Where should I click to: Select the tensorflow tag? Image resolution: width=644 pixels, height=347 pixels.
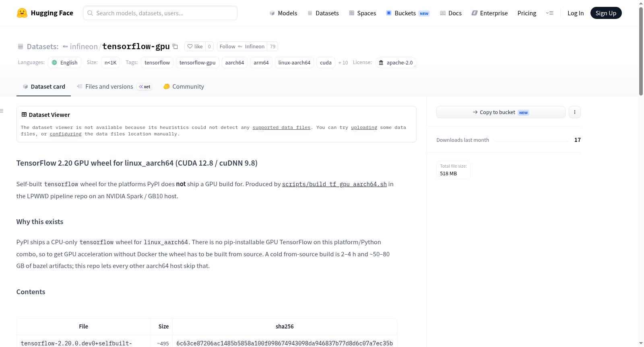pos(157,62)
